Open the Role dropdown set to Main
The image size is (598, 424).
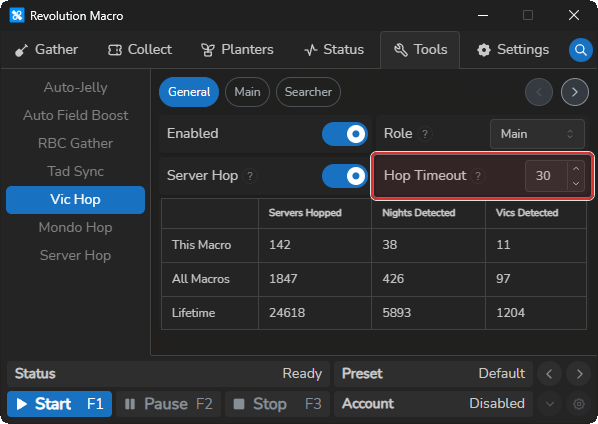(x=537, y=134)
